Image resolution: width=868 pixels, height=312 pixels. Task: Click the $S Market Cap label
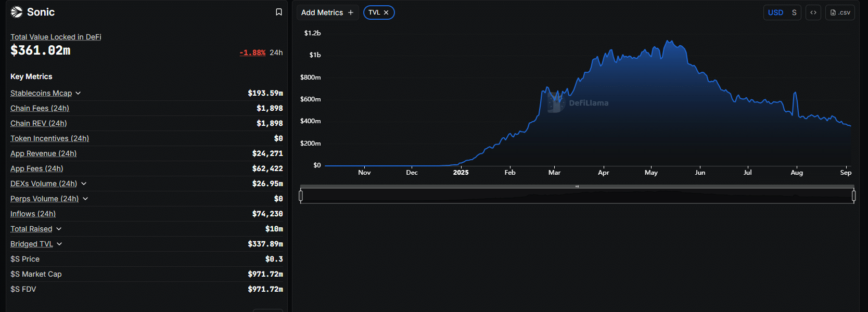pos(36,274)
